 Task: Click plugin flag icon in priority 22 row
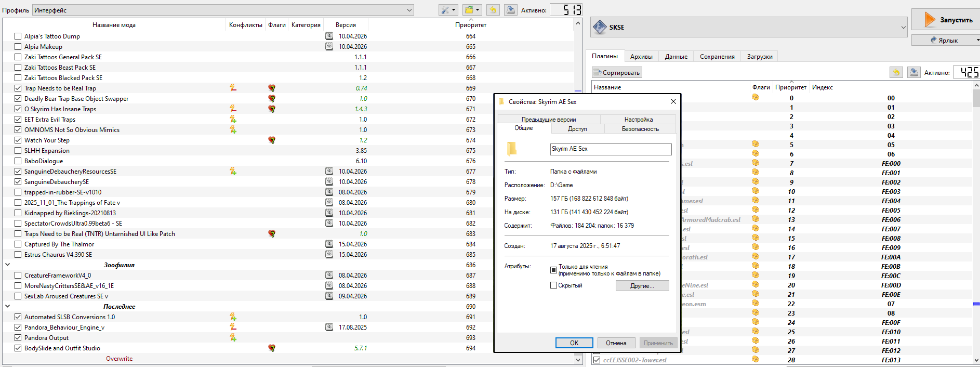click(756, 303)
